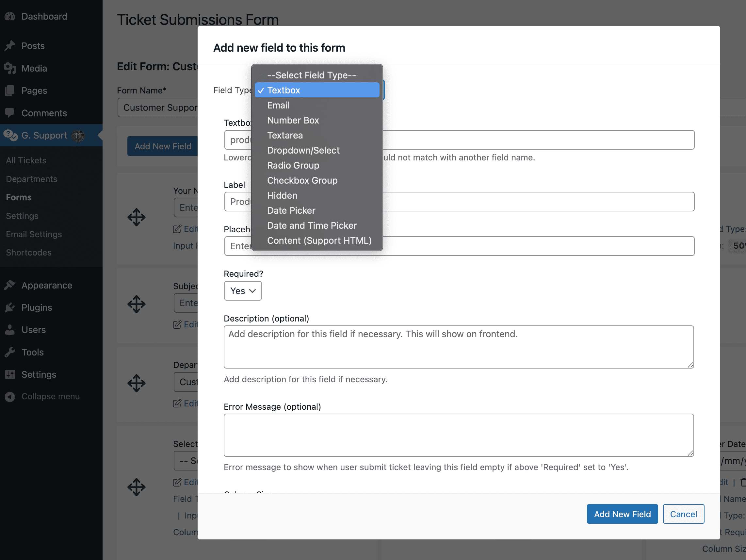
Task: Click the Appearance paintbrush icon
Action: (10, 285)
